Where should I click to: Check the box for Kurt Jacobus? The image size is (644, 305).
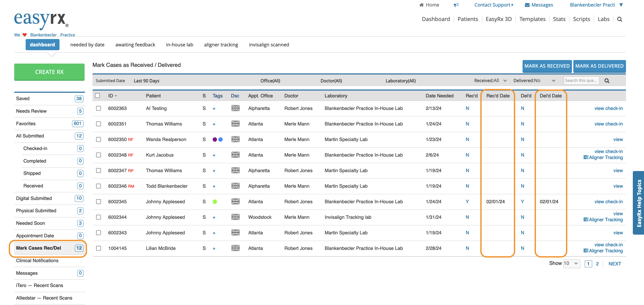click(99, 155)
